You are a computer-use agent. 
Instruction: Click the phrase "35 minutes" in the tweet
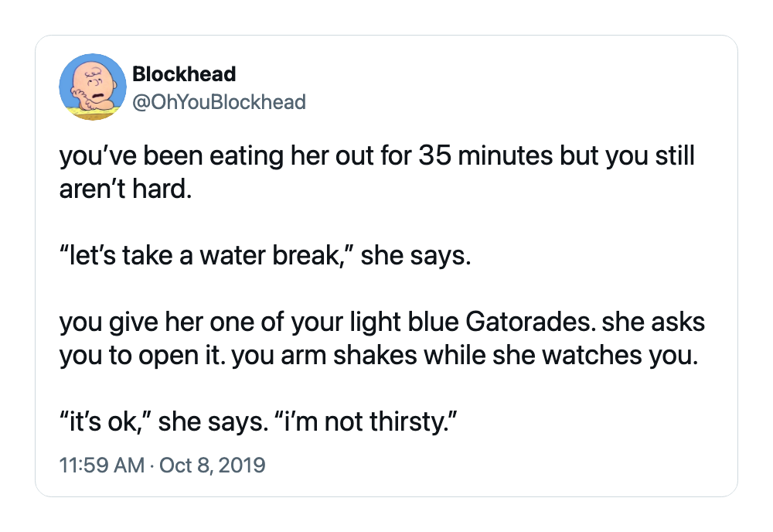[485, 155]
